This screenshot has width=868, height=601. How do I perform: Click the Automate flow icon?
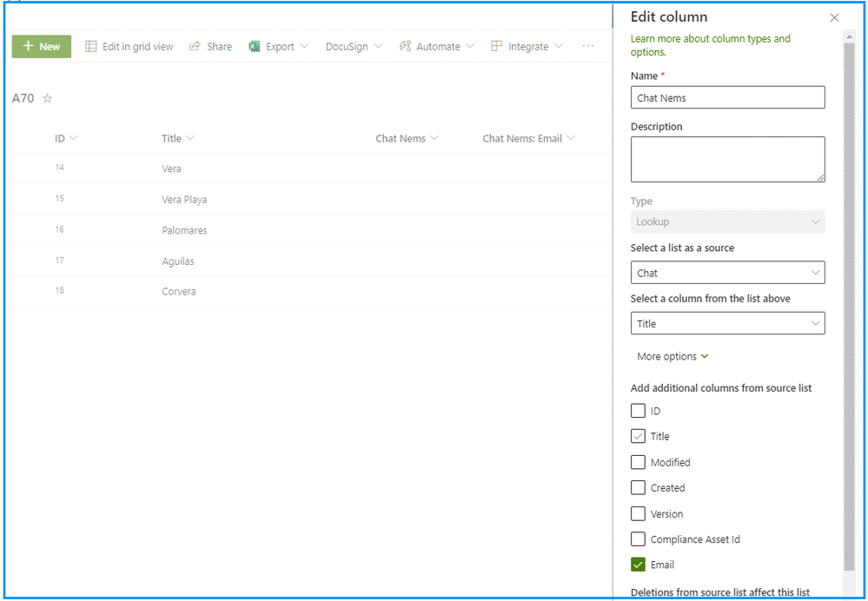405,47
